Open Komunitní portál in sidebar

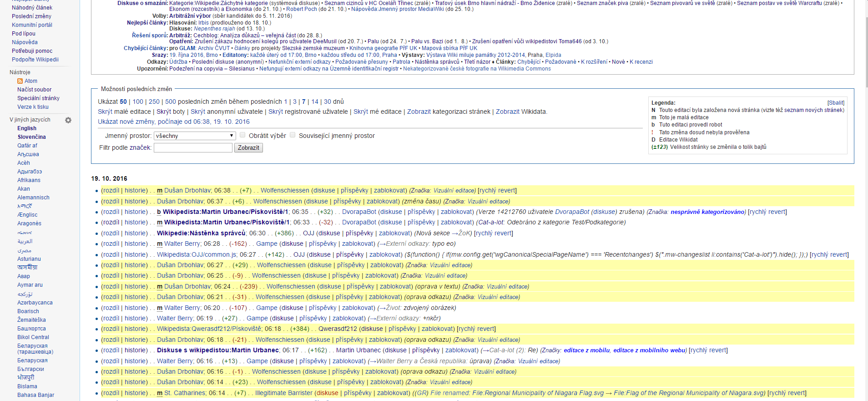[x=32, y=25]
